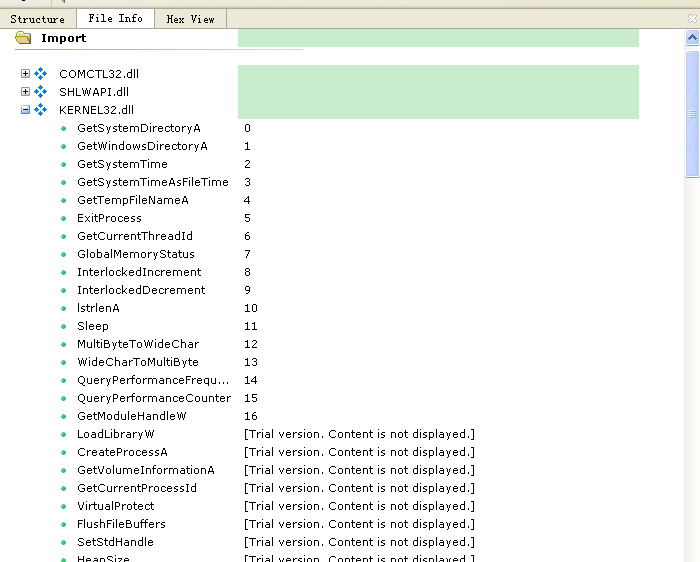The height and width of the screenshot is (562, 700).
Task: Expand the COMCTL32.dll node
Action: point(25,73)
